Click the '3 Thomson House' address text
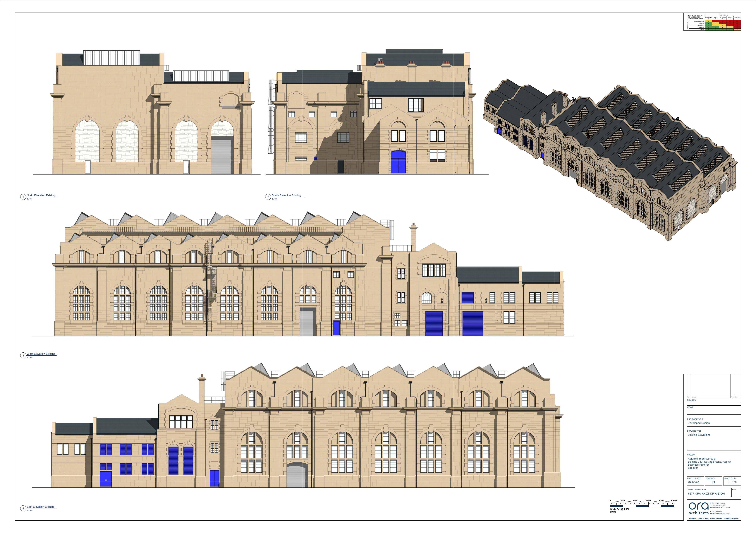The height and width of the screenshot is (535, 756). 718,503
